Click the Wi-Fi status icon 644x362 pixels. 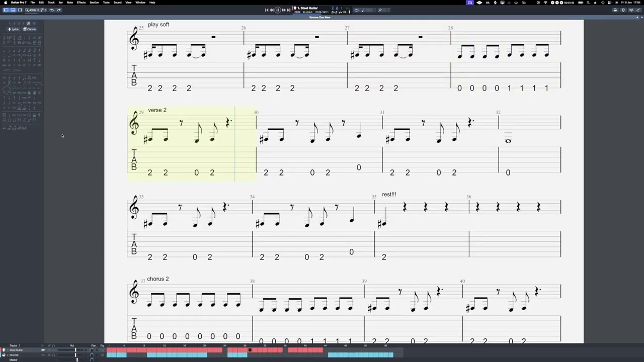click(x=545, y=3)
